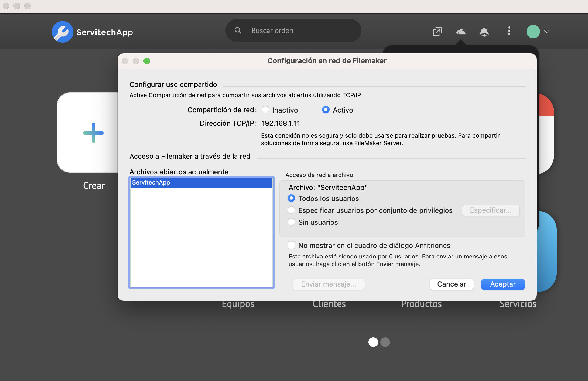Click the Clientes label behind dialog
Image resolution: width=588 pixels, height=381 pixels.
point(329,304)
